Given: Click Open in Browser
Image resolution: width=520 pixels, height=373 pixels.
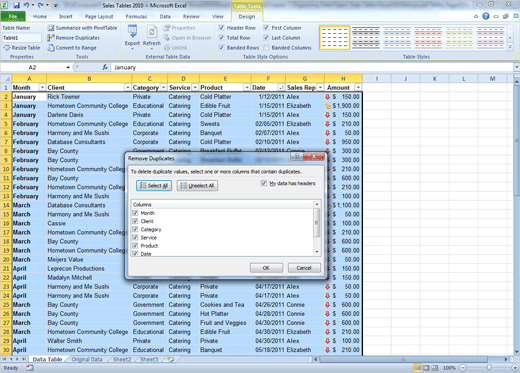Looking at the screenshot, I should click(187, 38).
